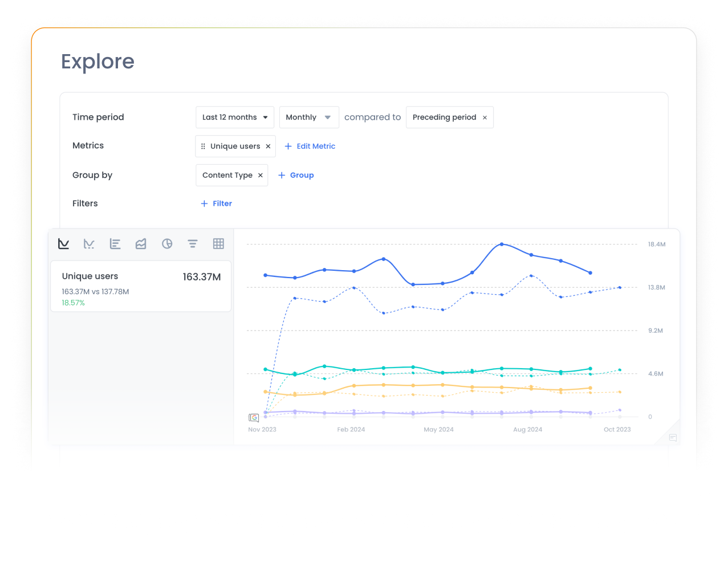Switch the chart to area chart view

[141, 243]
